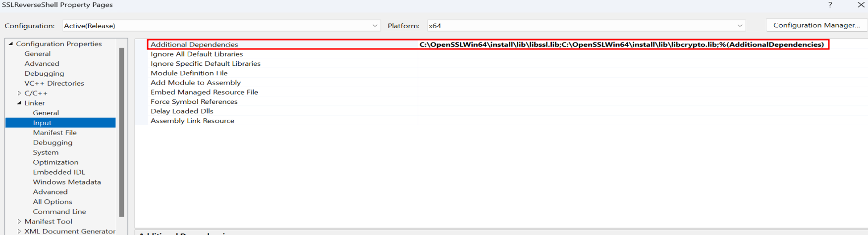868x235 pixels.
Task: Click the tree panel vertical scrollbar
Action: (122, 133)
